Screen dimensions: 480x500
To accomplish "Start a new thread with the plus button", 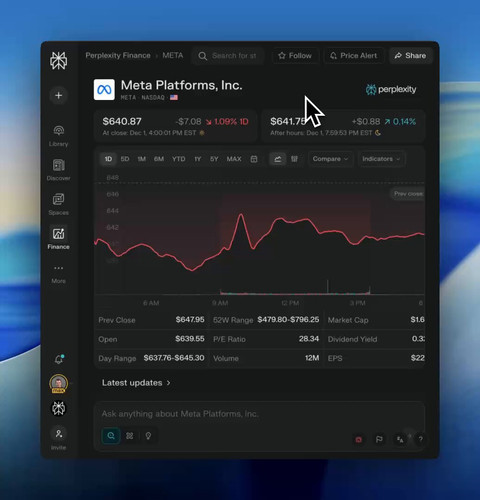I will (x=58, y=95).
